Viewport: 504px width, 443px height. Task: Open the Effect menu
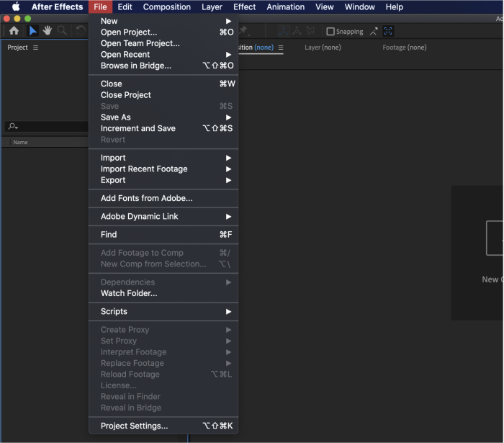tap(244, 6)
